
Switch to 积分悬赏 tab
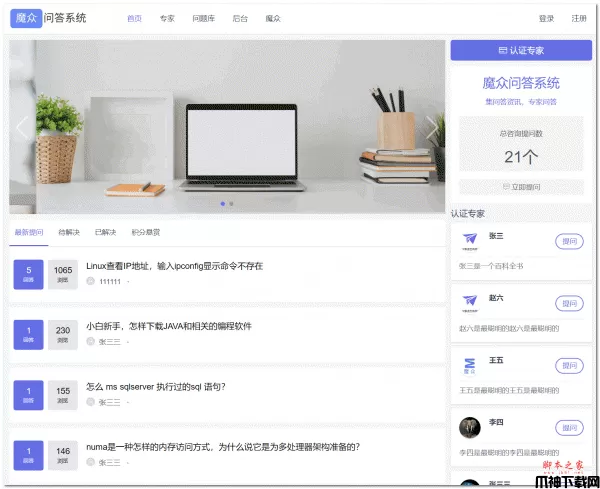pos(145,232)
